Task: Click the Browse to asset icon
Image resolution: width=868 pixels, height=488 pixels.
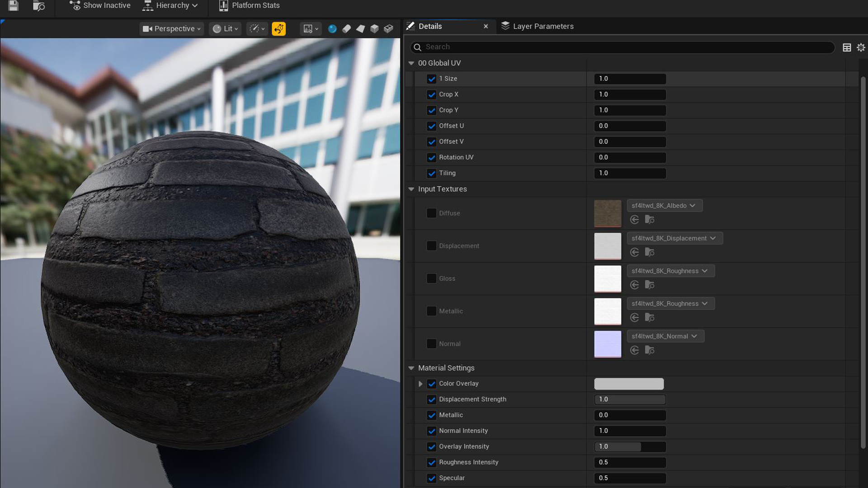Action: tap(39, 6)
